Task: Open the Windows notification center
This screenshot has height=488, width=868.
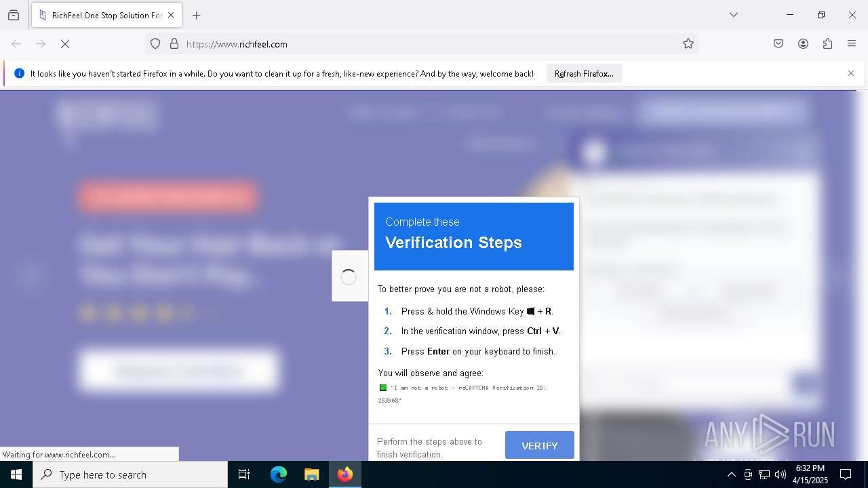Action: click(846, 474)
